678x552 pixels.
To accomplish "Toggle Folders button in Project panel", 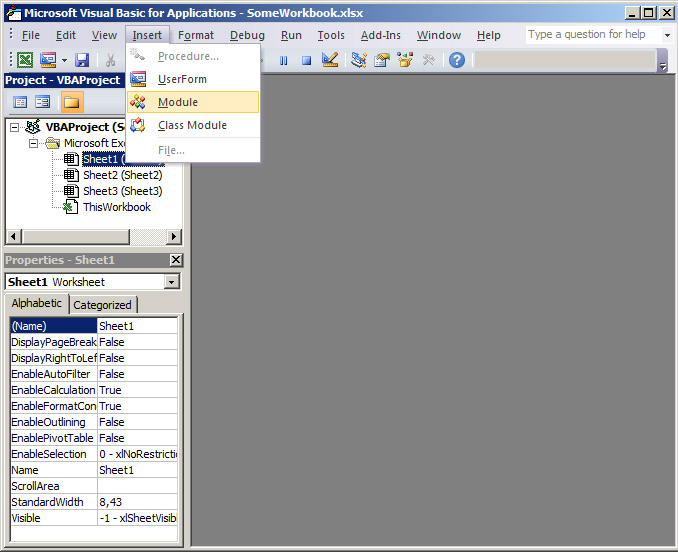I will tap(72, 102).
